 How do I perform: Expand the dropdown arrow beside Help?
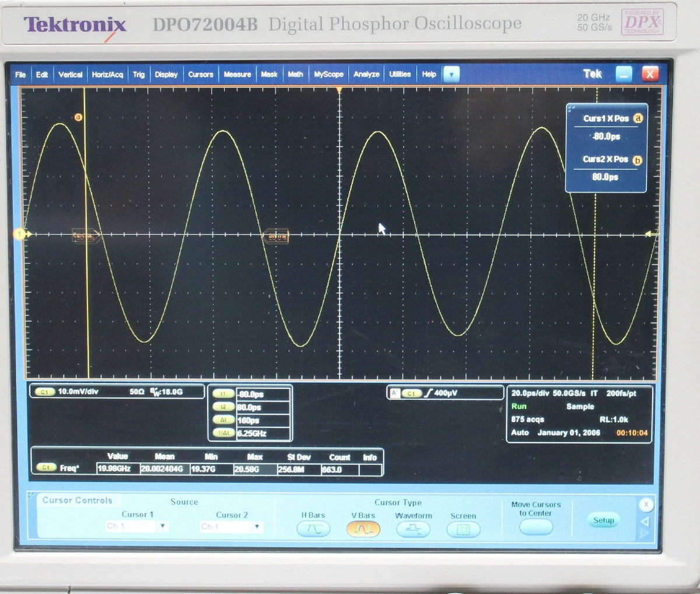pos(452,75)
